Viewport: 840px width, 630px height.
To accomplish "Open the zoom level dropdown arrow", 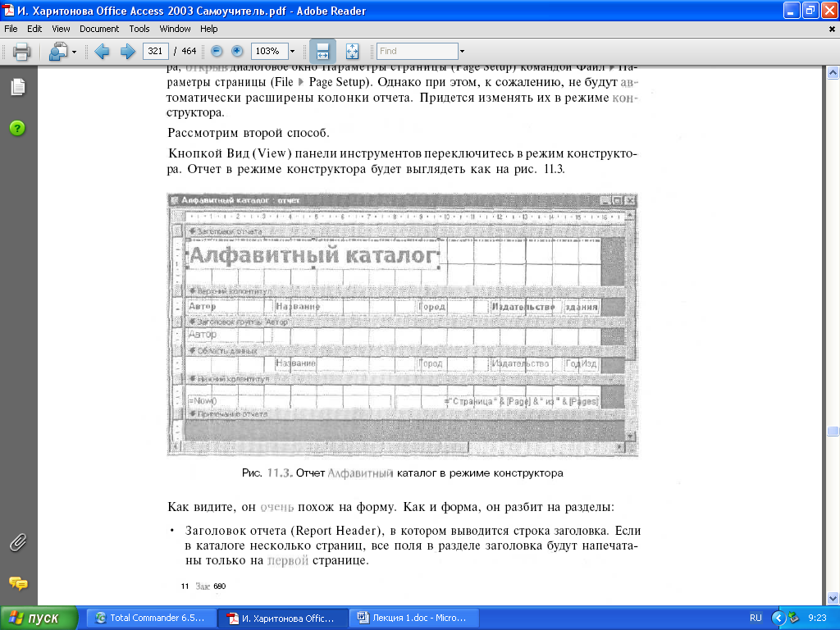I will click(293, 52).
